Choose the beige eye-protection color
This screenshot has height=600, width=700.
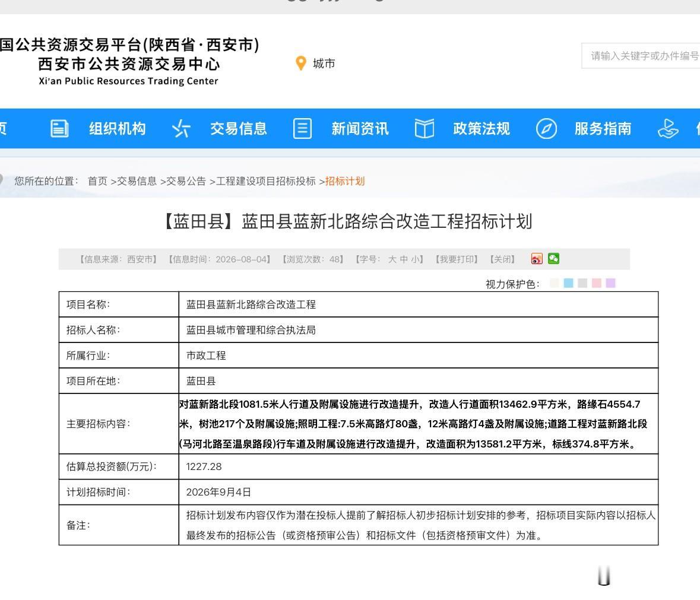pos(555,283)
